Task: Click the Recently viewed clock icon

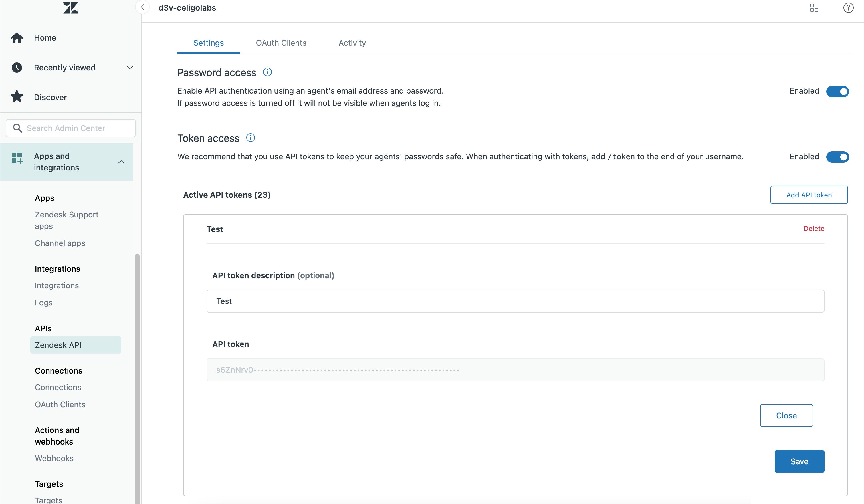Action: (x=17, y=68)
